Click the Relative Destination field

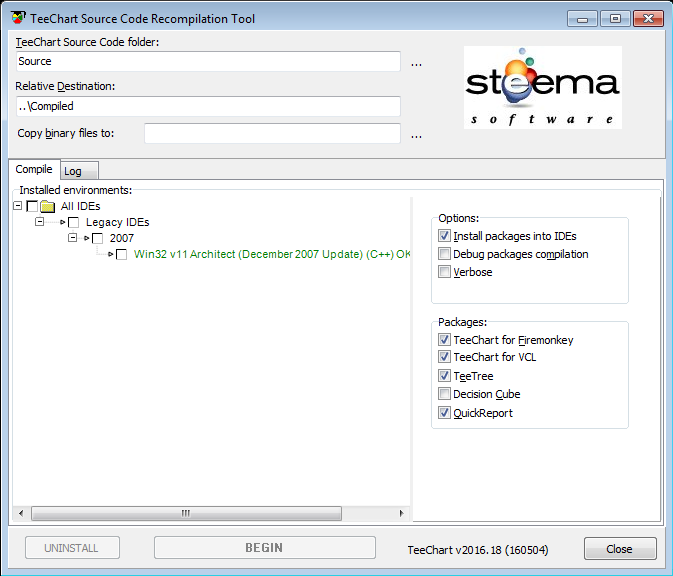pos(208,106)
